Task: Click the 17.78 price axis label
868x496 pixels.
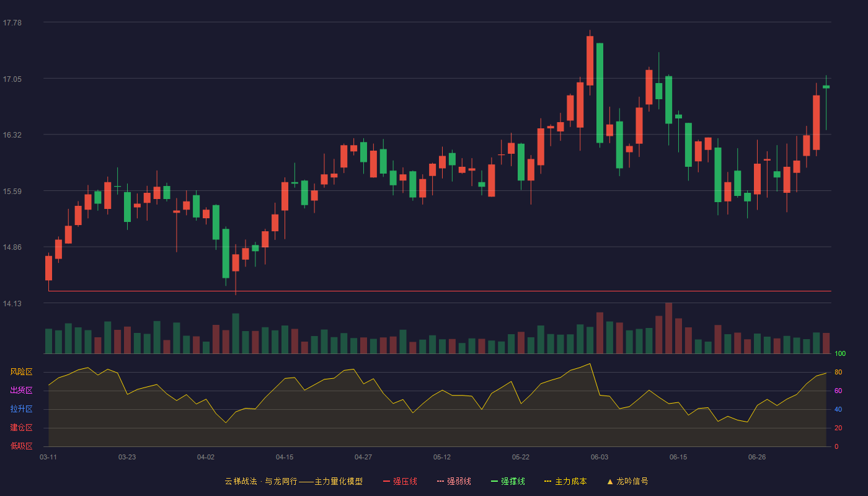Action: pos(12,23)
